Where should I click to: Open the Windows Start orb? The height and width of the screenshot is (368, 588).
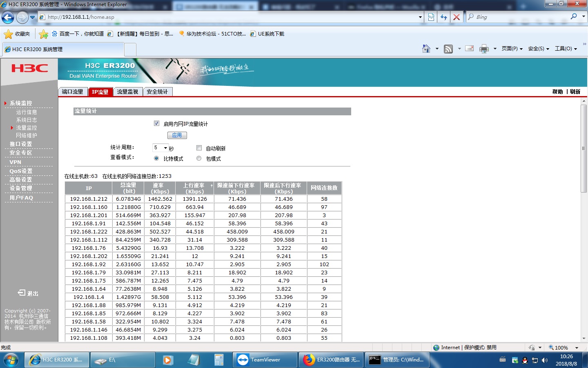[11, 360]
